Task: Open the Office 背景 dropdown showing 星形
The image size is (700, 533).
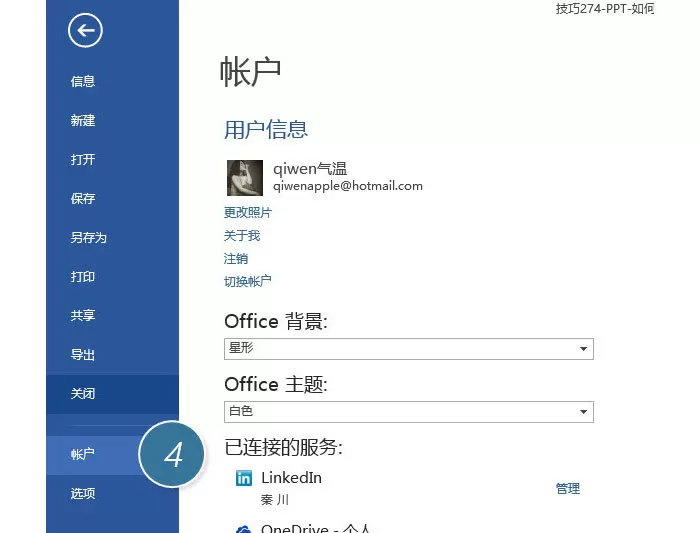Action: click(409, 349)
